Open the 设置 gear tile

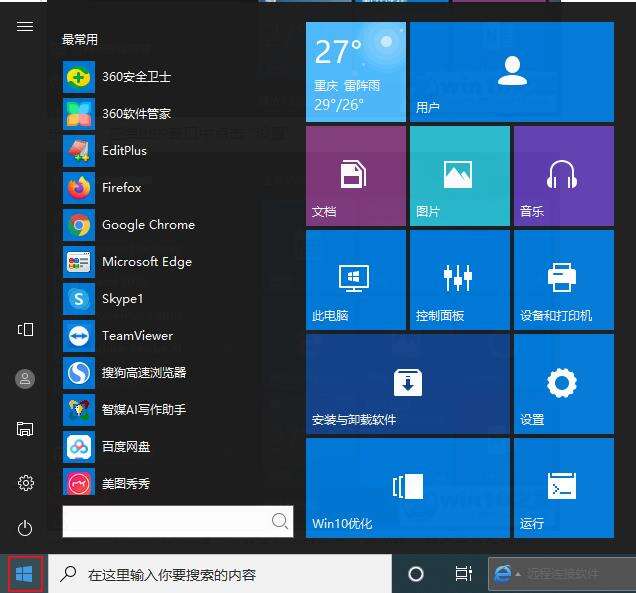[x=564, y=384]
